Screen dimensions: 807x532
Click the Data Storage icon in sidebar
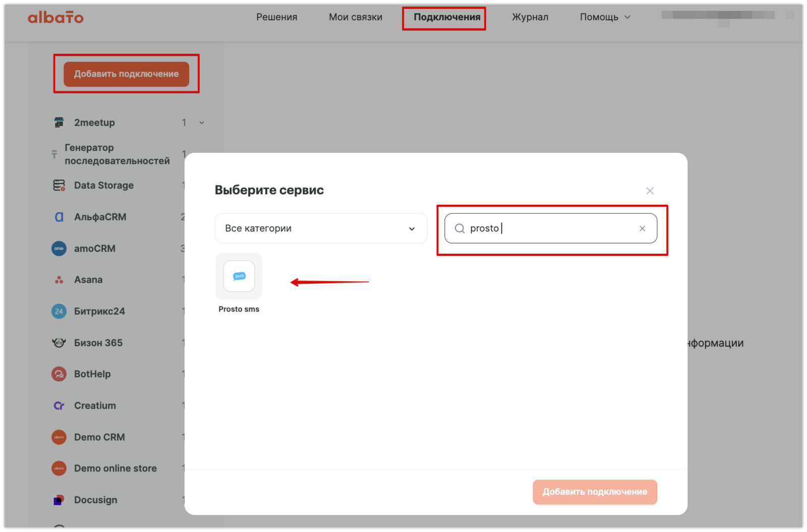(x=59, y=186)
